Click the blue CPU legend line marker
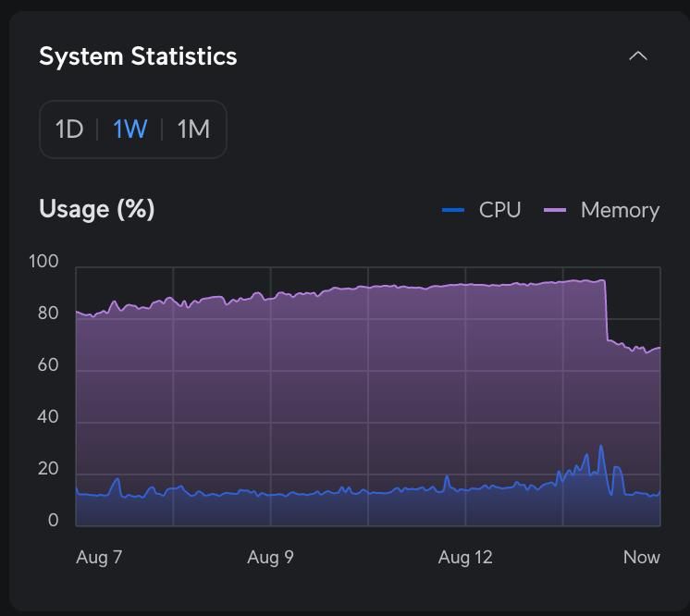 (453, 210)
